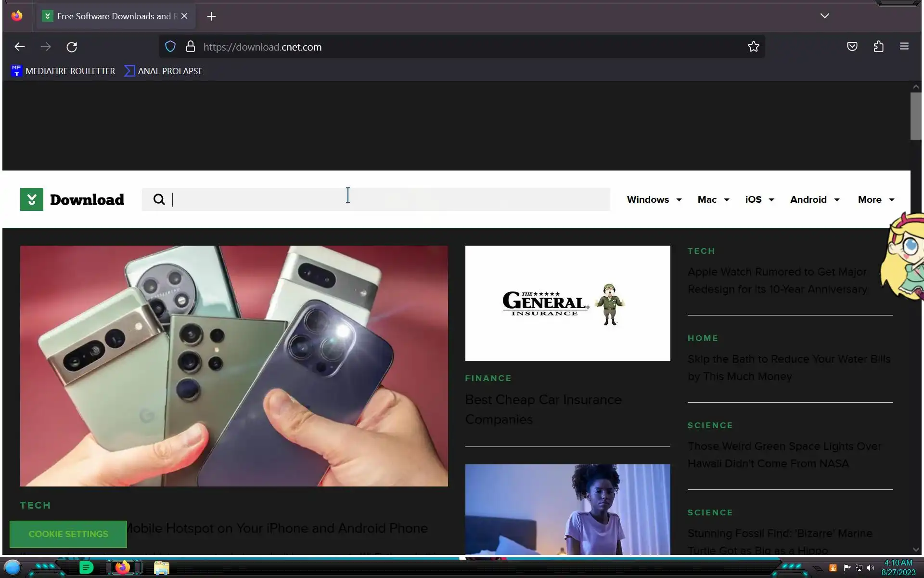Open the Save to Pocket icon
The width and height of the screenshot is (924, 578).
click(852, 47)
